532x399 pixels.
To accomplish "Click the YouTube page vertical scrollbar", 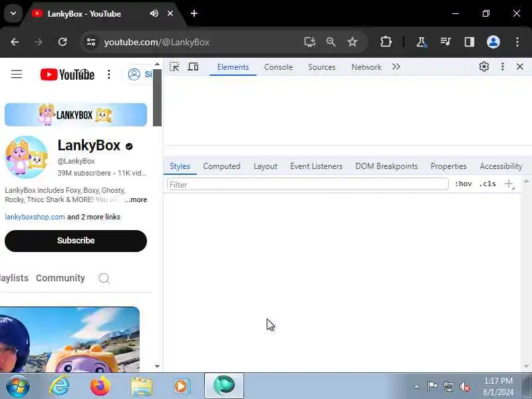I will click(157, 98).
